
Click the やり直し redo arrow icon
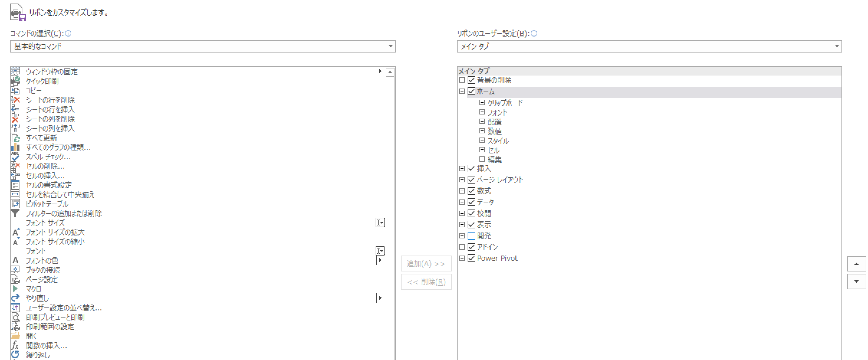pyautogui.click(x=15, y=298)
